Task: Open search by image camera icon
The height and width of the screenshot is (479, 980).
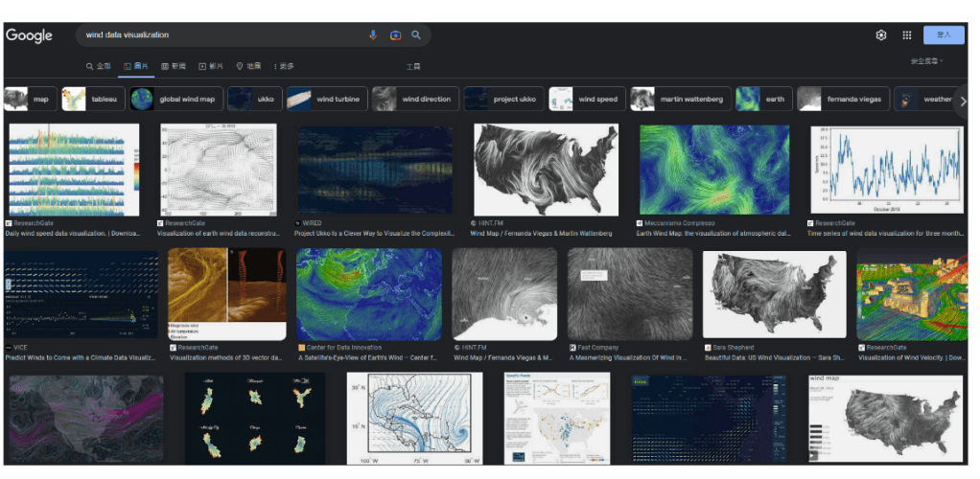Action: 394,35
